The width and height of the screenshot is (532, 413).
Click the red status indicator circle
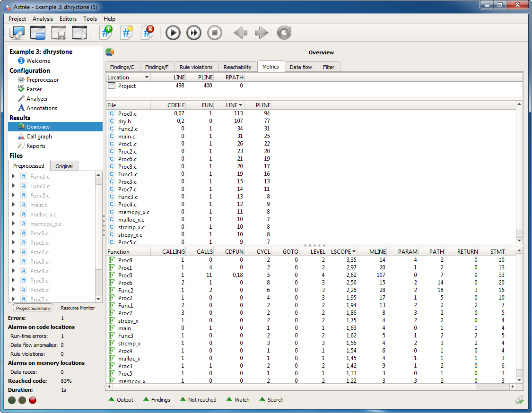[33, 400]
